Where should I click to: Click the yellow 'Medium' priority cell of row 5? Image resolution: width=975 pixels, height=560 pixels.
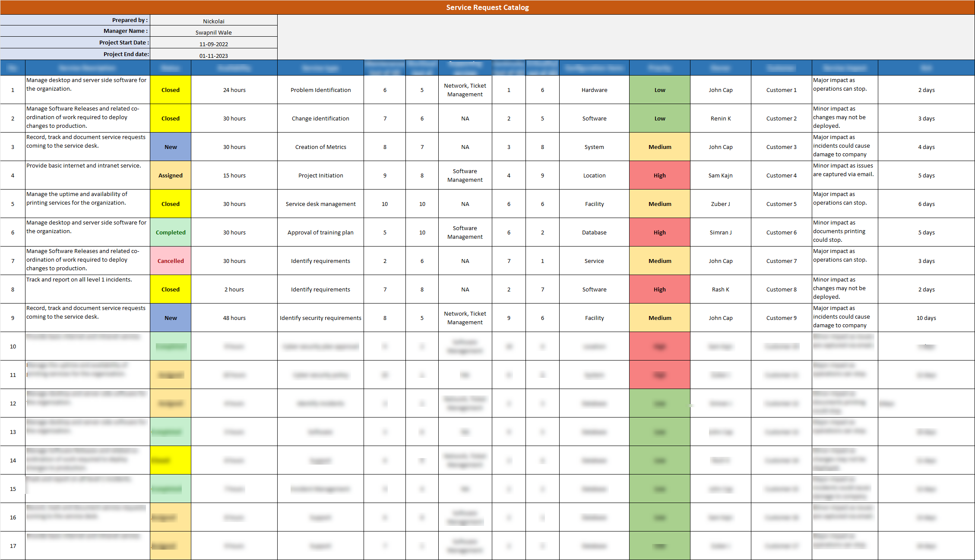pos(659,204)
